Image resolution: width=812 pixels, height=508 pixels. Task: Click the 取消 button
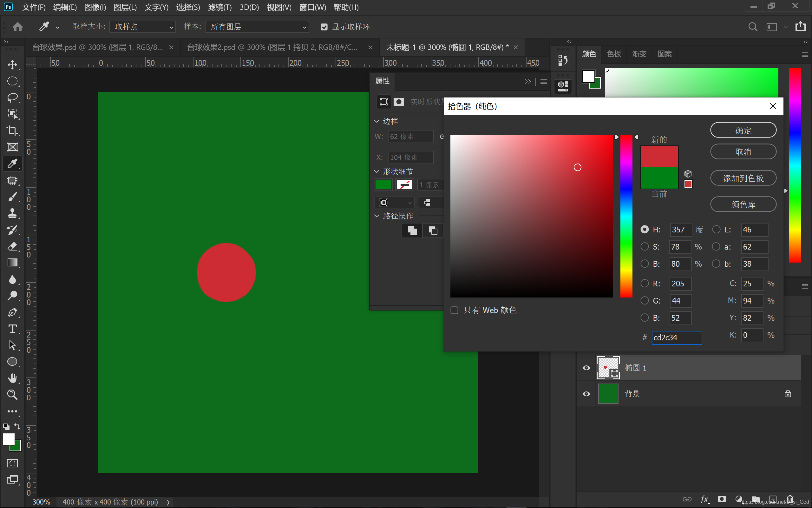click(x=743, y=152)
